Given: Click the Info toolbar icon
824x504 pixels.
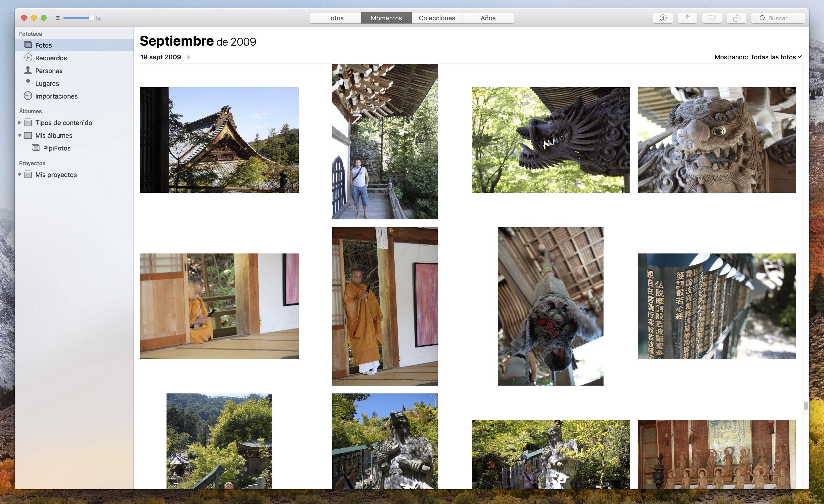Looking at the screenshot, I should [x=663, y=18].
